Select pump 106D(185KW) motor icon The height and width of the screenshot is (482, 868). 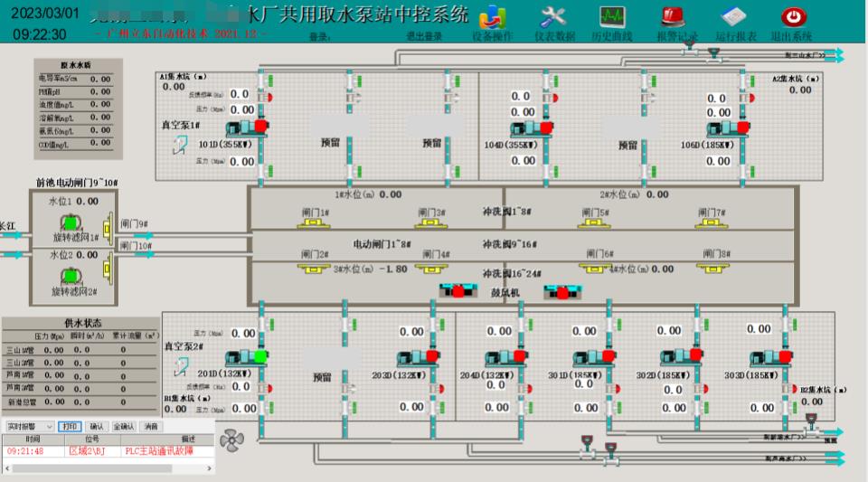tap(729, 129)
